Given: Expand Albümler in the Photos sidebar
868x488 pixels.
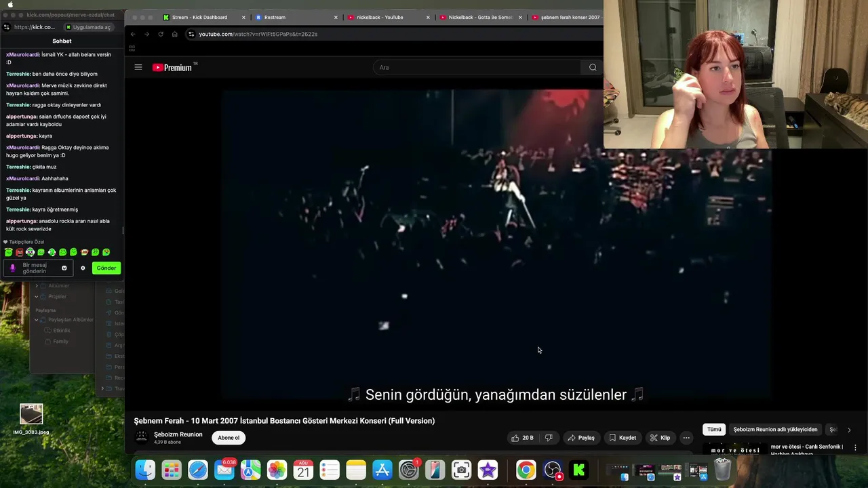Looking at the screenshot, I should point(37,285).
